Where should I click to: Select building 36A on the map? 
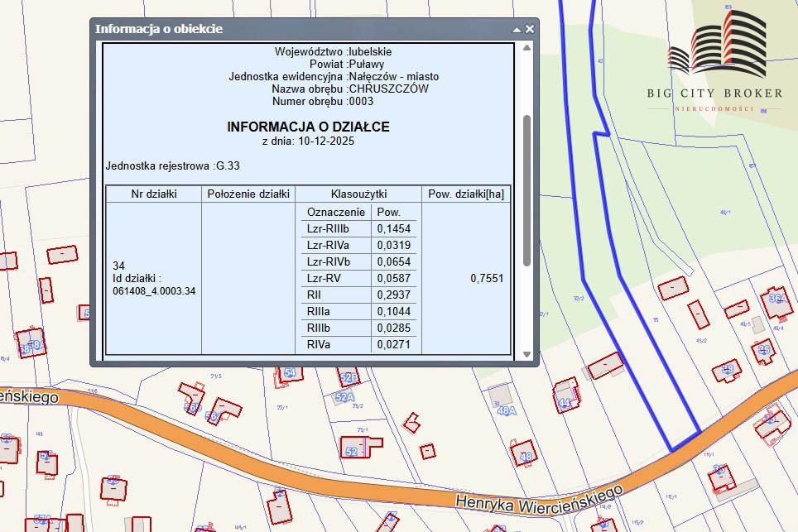tap(776, 300)
